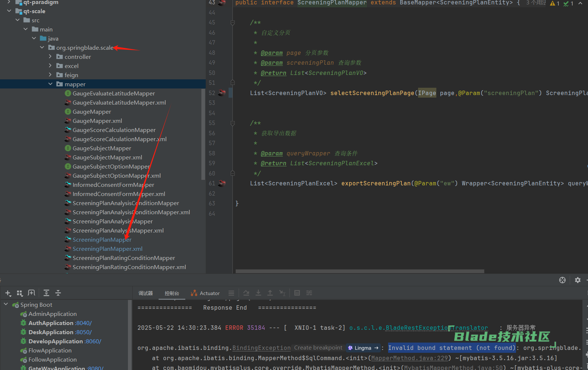Screen dimensions: 588x370
Task: Expand the controller package
Action: point(50,57)
